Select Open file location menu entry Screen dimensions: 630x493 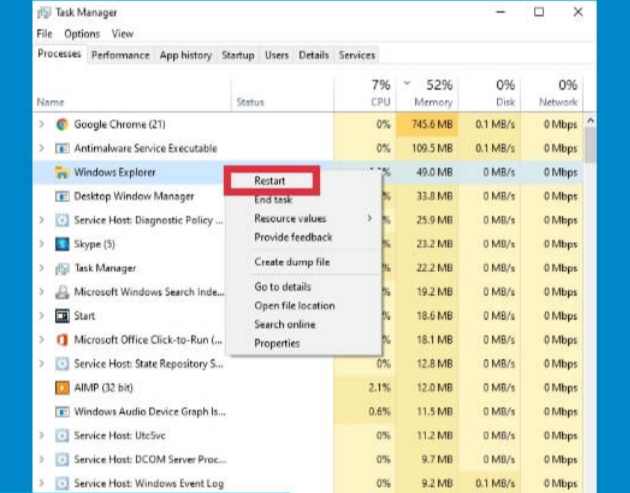(x=295, y=306)
